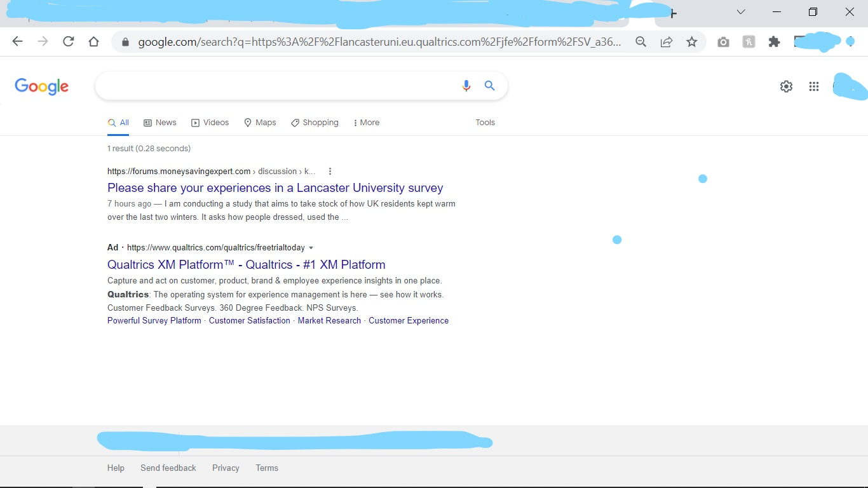Screen dimensions: 868x488
Task: Open Customer Experience sitelink
Action: point(409,321)
